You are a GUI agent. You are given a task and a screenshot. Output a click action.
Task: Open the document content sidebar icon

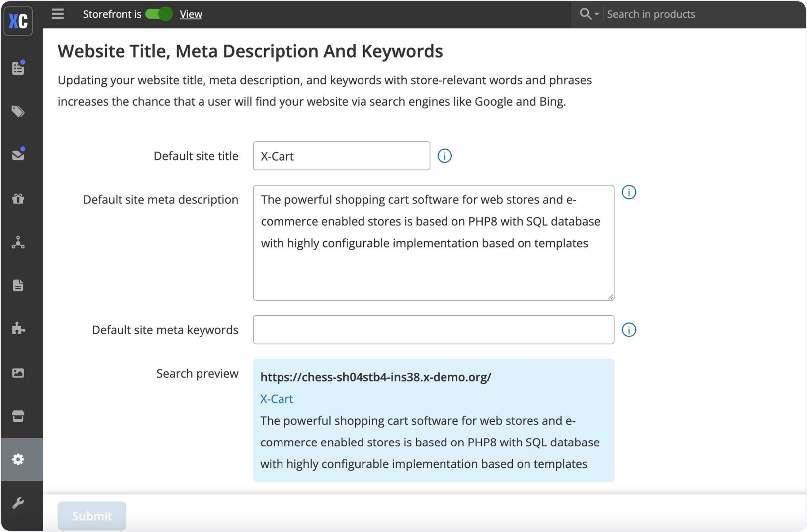click(x=18, y=286)
